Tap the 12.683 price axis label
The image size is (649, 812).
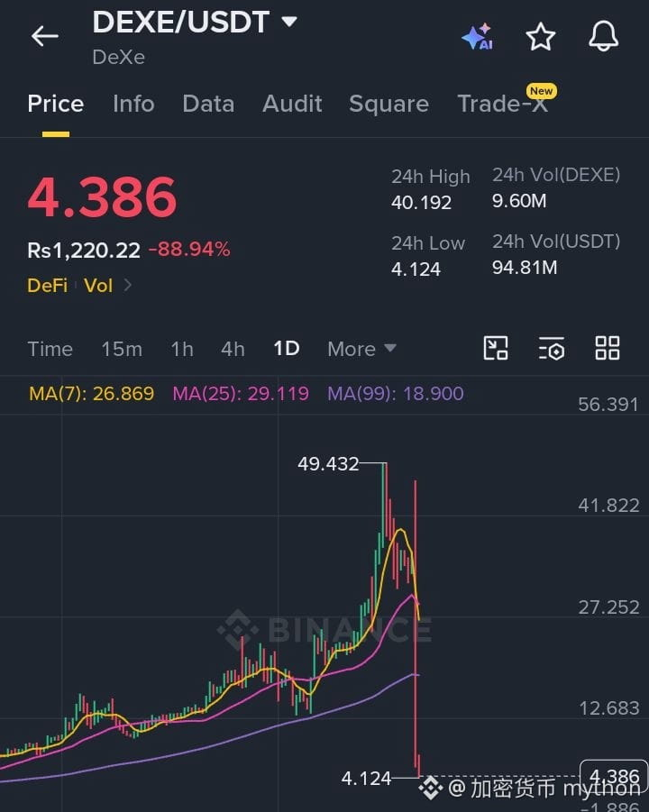pyautogui.click(x=609, y=708)
